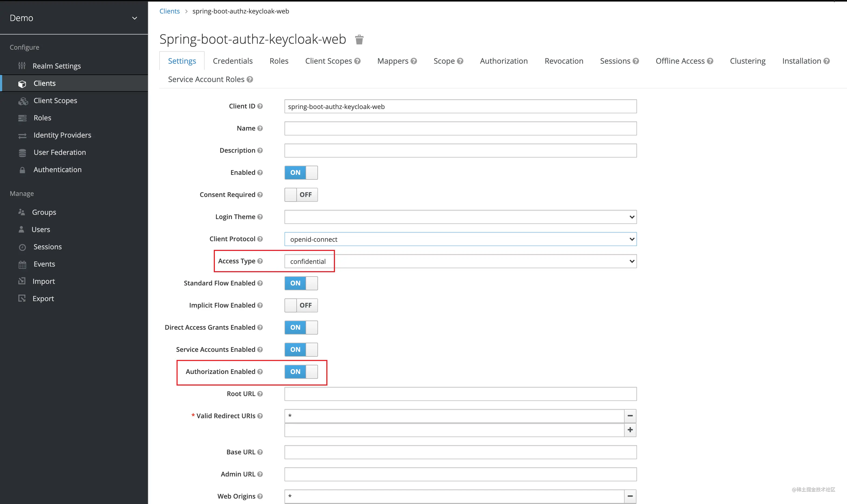Show help tooltip for Client Protocol
The height and width of the screenshot is (504, 847).
tap(260, 239)
